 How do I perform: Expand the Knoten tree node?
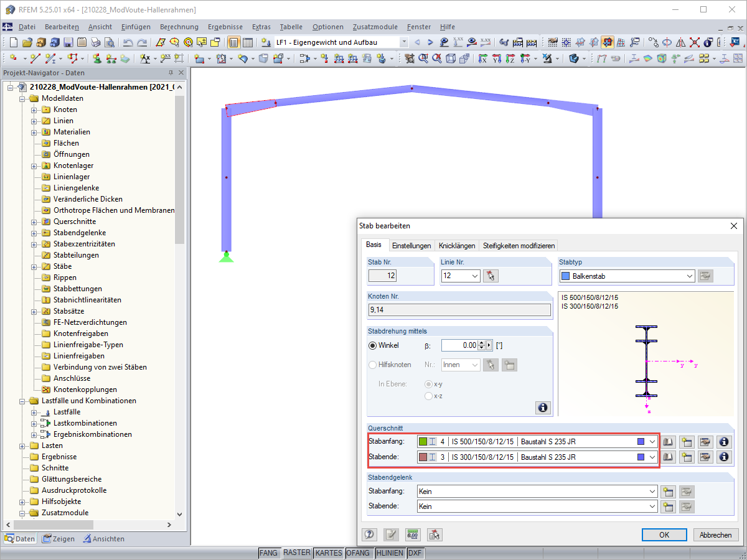coord(35,110)
